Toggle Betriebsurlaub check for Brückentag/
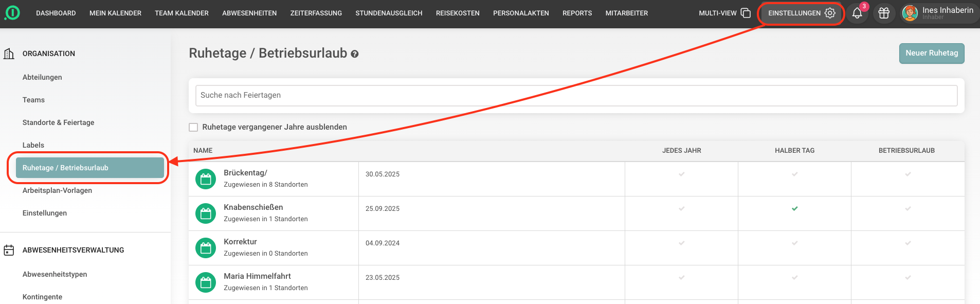 (x=908, y=174)
